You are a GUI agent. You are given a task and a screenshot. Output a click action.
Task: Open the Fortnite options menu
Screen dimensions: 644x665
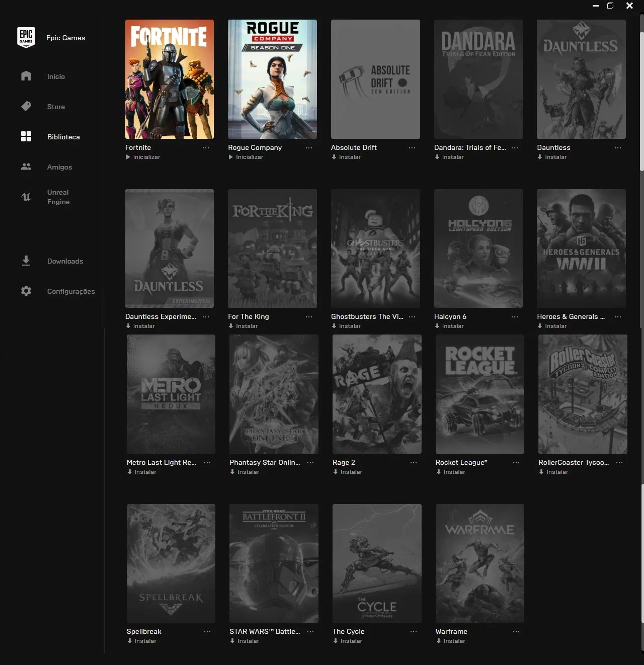206,147
